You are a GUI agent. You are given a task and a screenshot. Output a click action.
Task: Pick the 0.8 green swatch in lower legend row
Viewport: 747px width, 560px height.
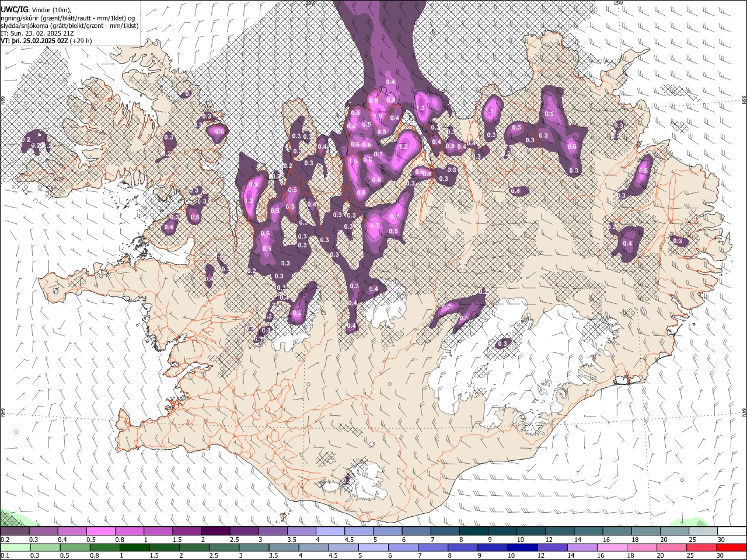pyautogui.click(x=104, y=548)
